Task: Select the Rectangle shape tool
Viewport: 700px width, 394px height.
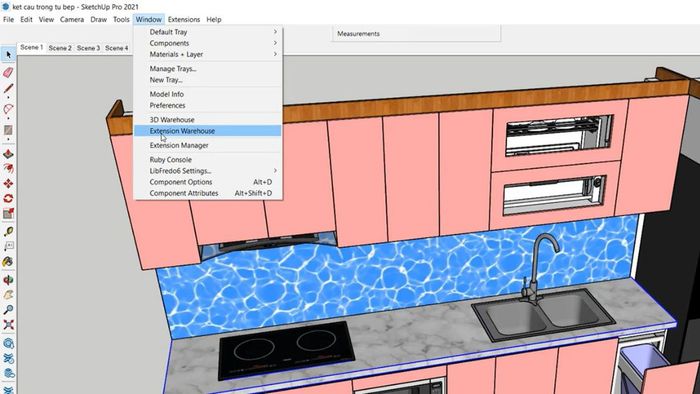Action: [8, 130]
